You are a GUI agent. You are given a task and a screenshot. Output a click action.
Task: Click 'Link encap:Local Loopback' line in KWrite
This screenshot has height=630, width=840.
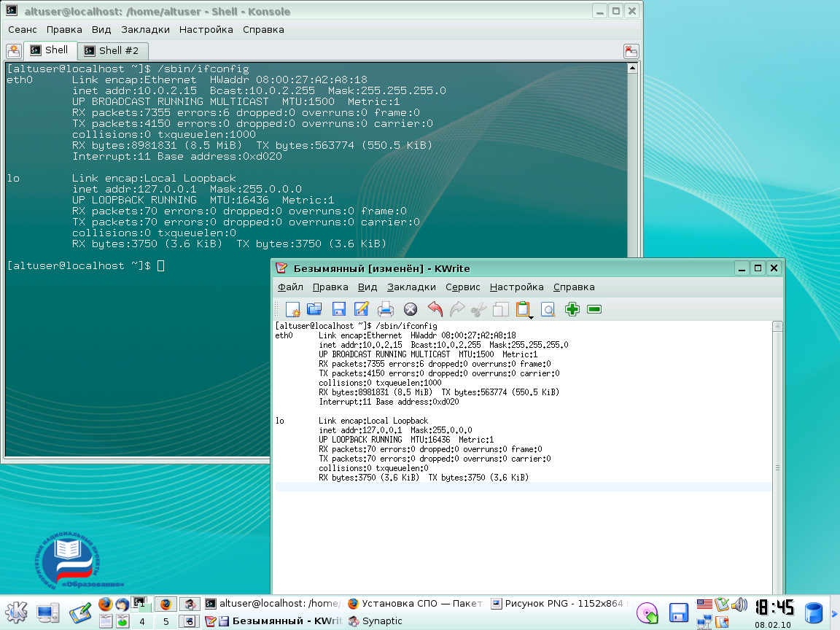373,421
